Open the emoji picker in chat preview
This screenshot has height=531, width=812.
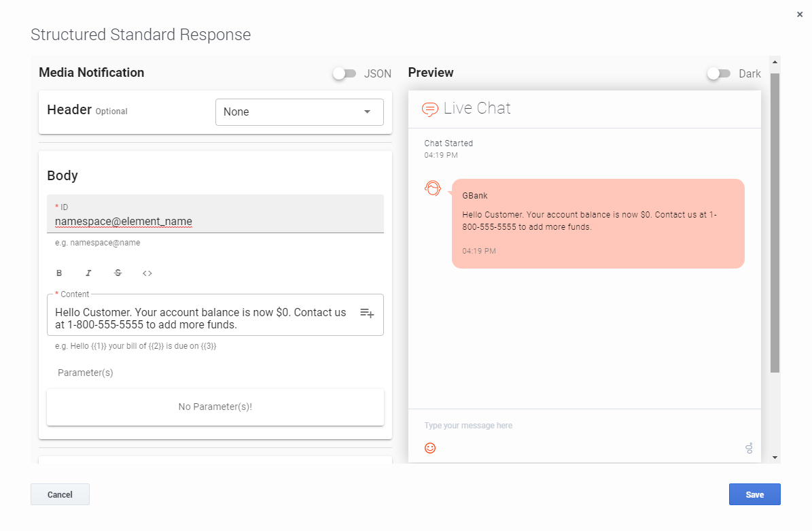tap(430, 448)
